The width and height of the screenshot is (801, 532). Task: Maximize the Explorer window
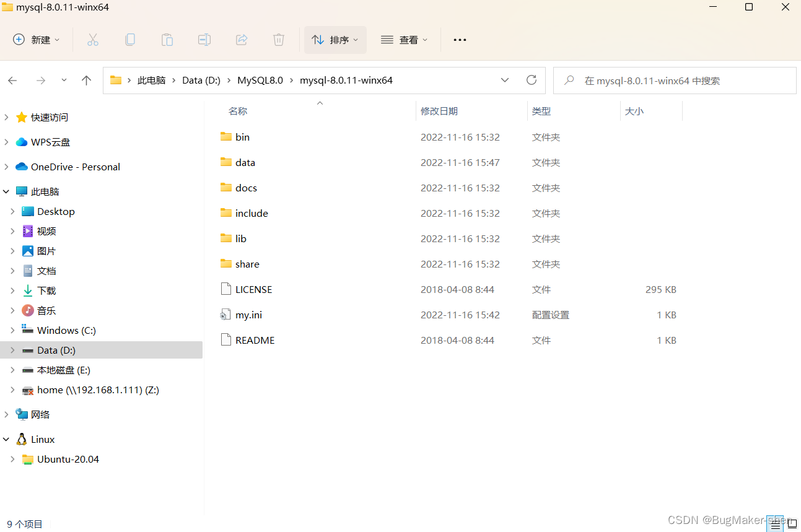[x=748, y=7]
